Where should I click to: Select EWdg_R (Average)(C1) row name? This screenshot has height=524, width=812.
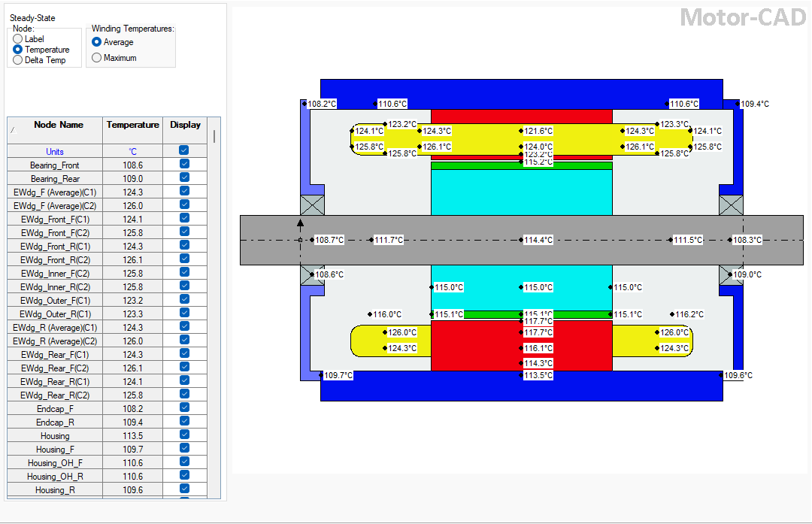tap(54, 328)
